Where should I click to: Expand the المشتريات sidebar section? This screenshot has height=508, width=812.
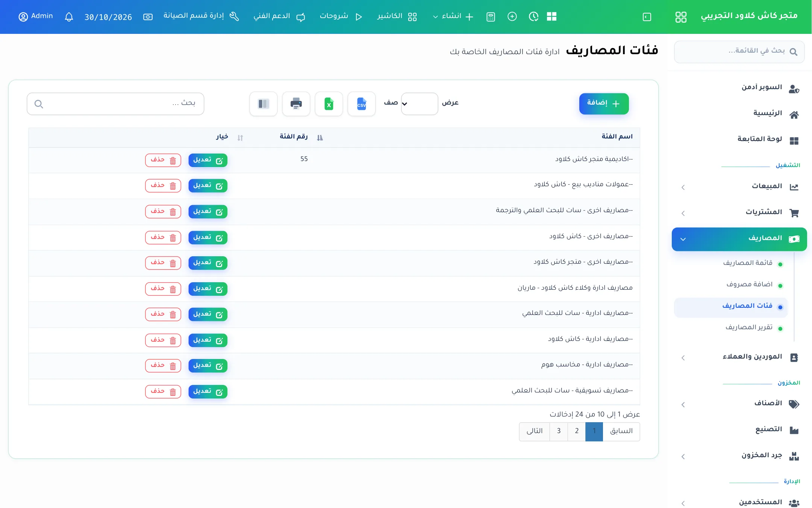[x=739, y=213]
